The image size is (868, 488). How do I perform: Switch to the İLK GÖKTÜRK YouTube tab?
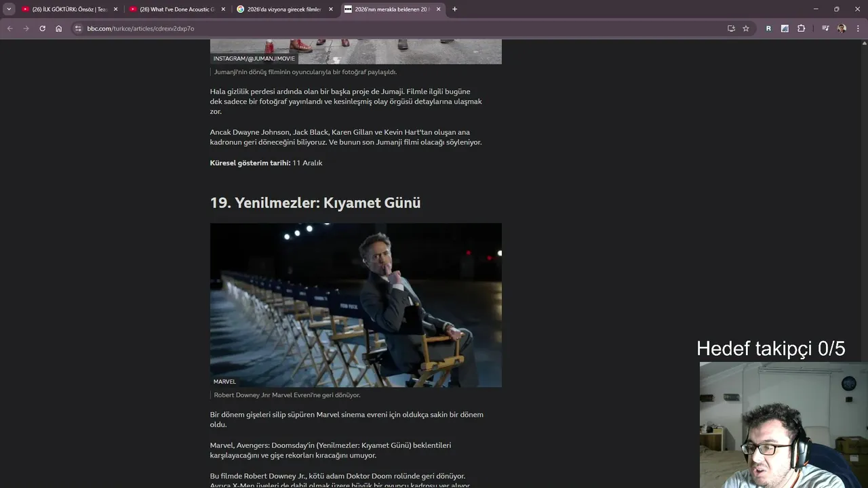coord(70,9)
